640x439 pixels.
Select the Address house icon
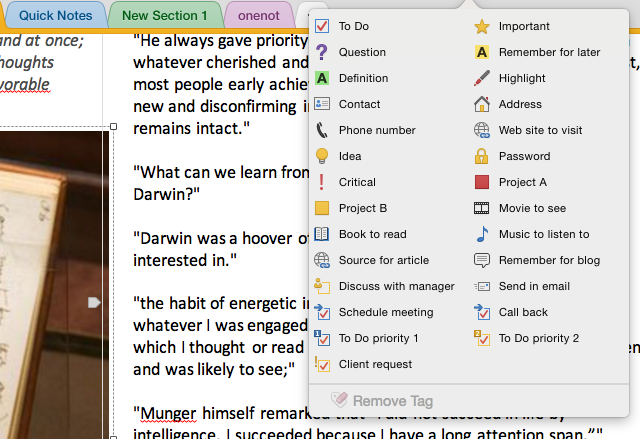(x=482, y=104)
